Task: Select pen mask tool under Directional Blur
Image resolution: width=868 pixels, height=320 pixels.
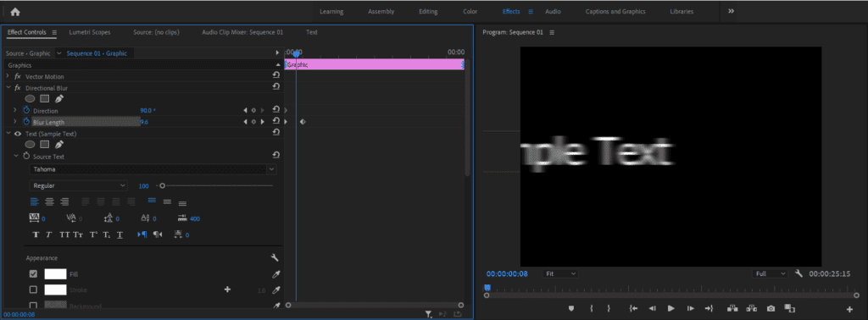Action: pos(59,99)
